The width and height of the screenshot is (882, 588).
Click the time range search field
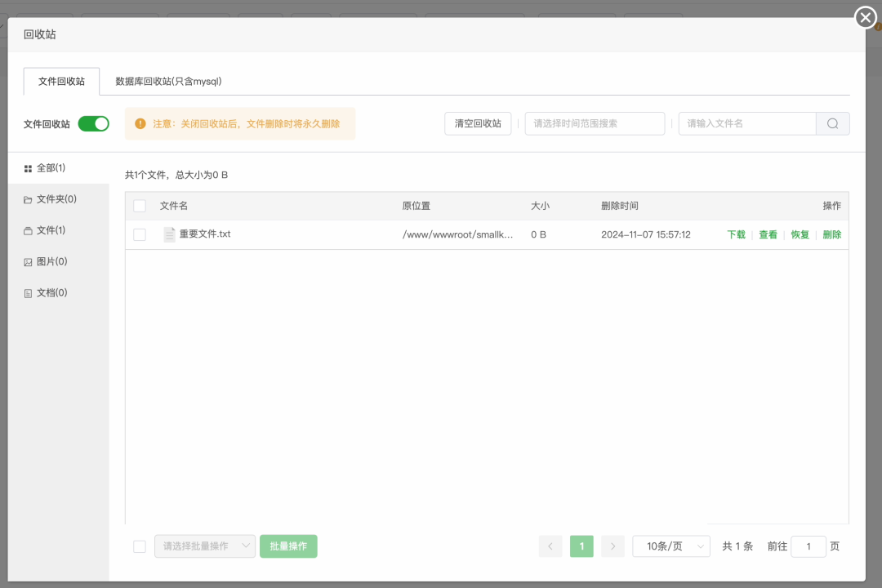595,124
